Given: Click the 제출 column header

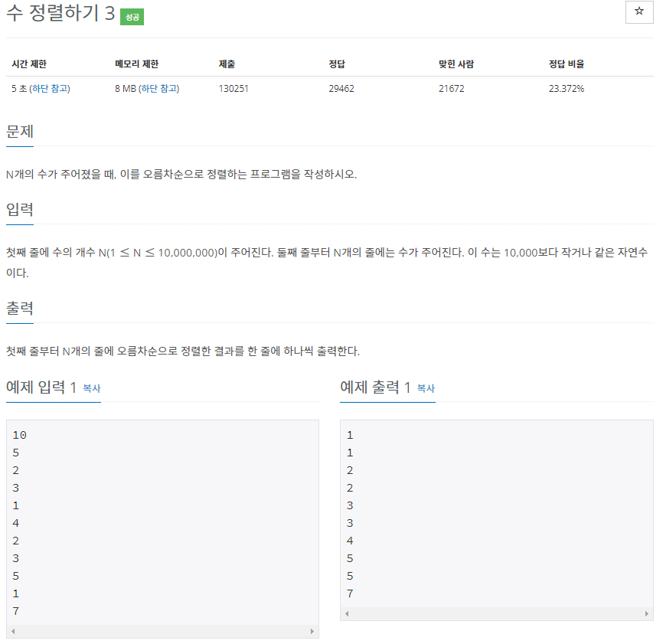Looking at the screenshot, I should pos(227,64).
